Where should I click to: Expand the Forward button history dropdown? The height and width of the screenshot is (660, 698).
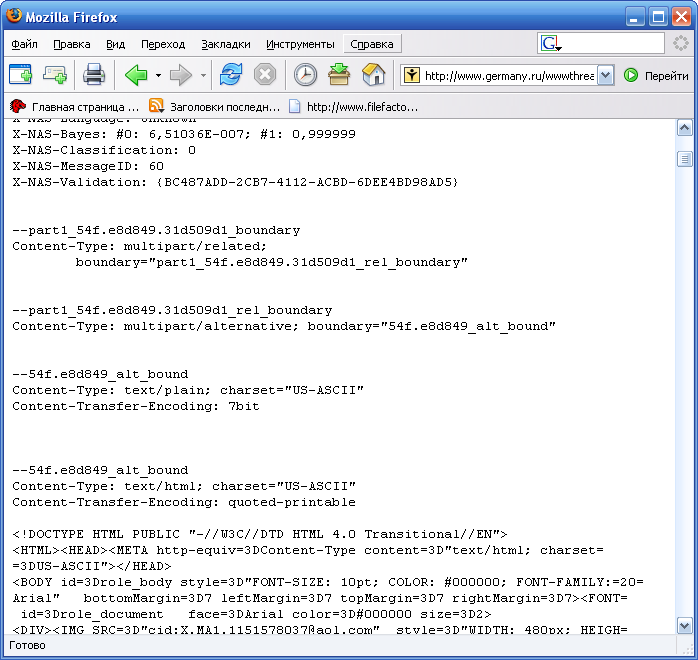[203, 75]
